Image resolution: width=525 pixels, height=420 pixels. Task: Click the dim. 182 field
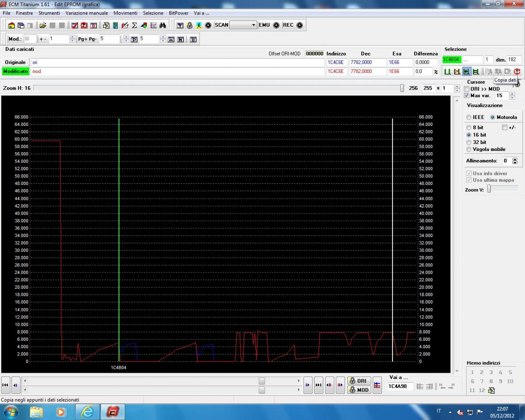[x=514, y=59]
